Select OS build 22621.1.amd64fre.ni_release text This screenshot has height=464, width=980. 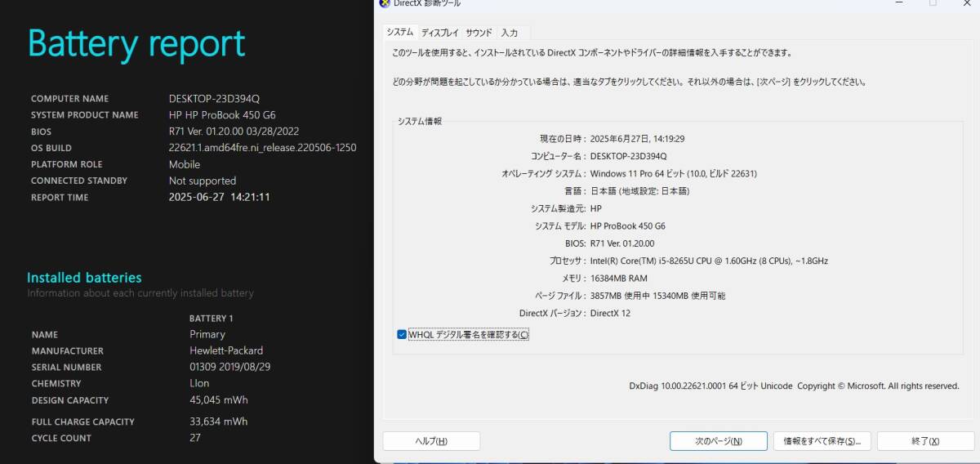[262, 148]
